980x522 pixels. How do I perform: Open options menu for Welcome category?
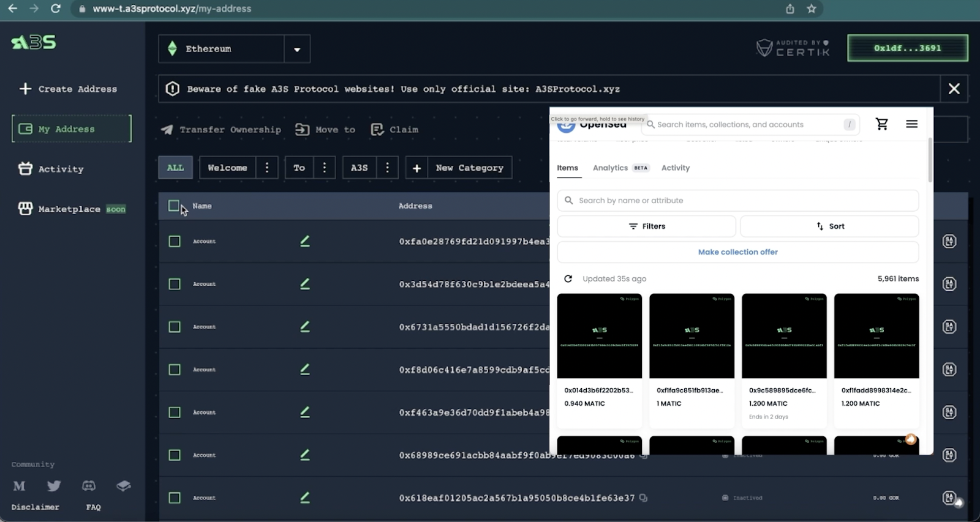267,168
